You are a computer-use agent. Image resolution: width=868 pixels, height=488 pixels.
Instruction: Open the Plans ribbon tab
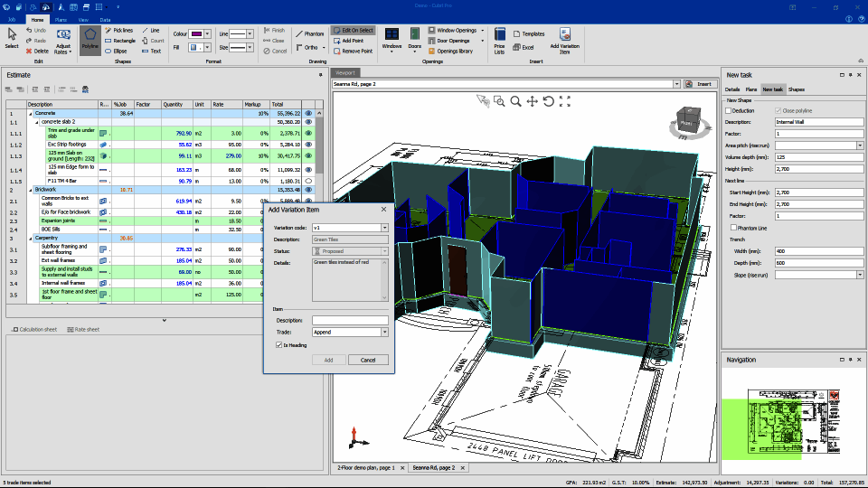(61, 19)
